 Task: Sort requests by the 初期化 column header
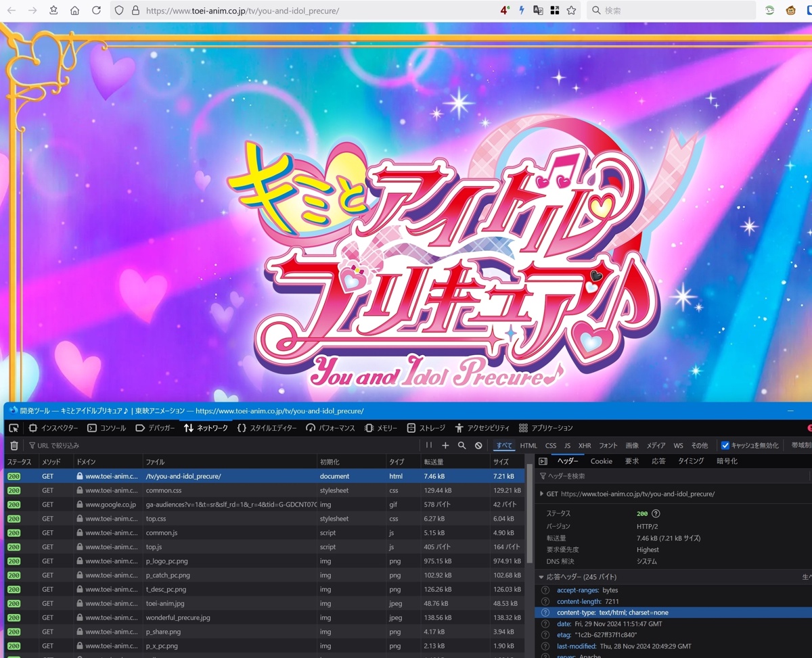(351, 462)
